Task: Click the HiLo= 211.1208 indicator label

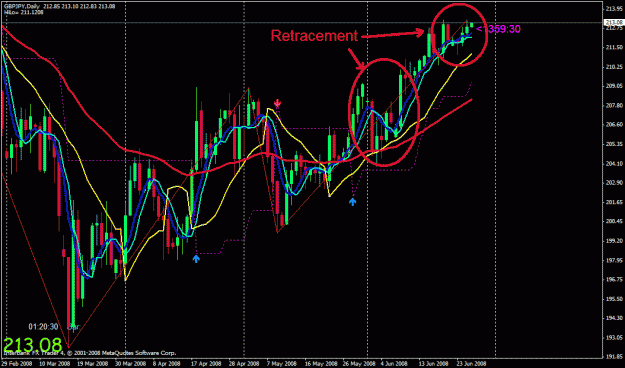Action: tap(24, 12)
